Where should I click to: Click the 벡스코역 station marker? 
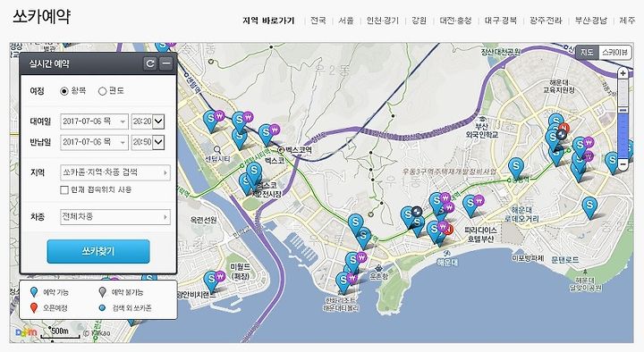[x=281, y=150]
